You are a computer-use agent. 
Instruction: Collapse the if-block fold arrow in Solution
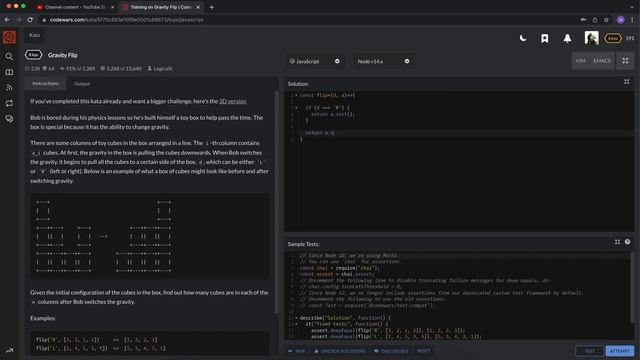pyautogui.click(x=296, y=108)
